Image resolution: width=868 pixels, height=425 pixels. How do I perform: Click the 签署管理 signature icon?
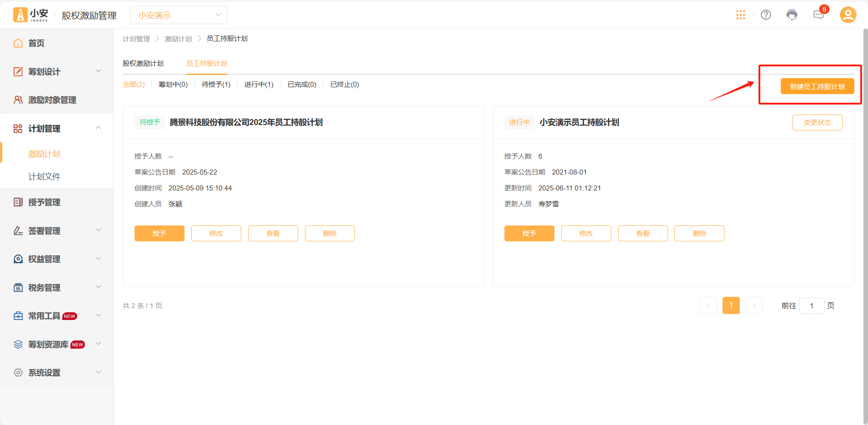tap(18, 230)
